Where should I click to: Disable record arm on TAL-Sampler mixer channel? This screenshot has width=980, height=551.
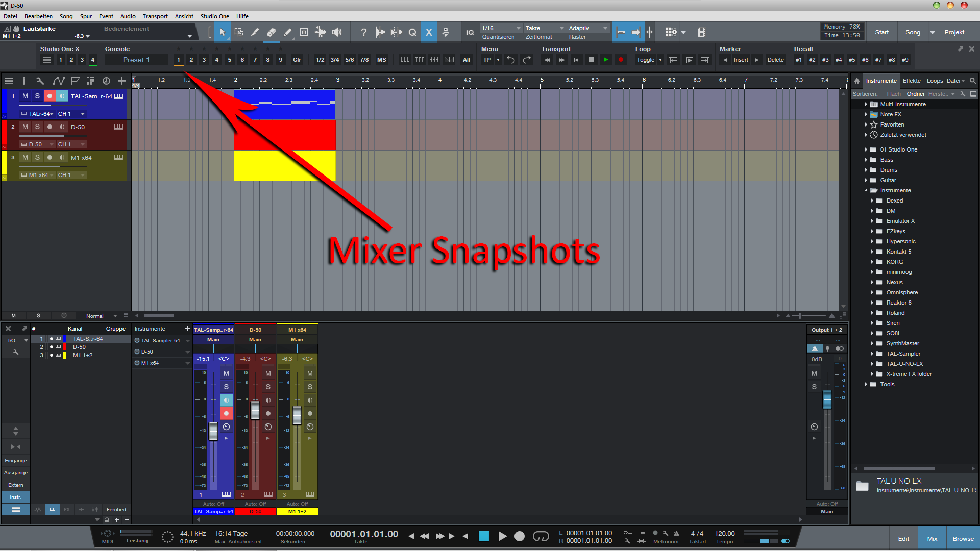coord(226,413)
